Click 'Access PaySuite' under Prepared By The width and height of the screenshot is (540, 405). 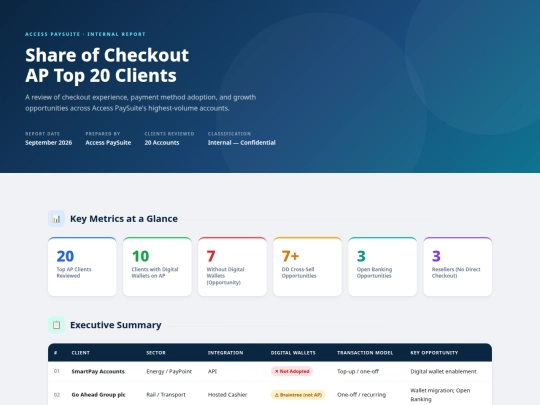coord(108,143)
